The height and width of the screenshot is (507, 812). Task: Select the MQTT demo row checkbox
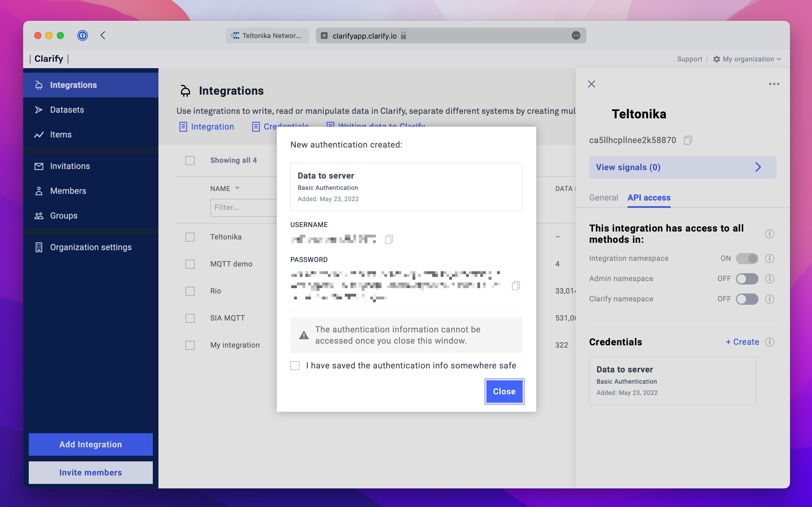click(x=190, y=264)
